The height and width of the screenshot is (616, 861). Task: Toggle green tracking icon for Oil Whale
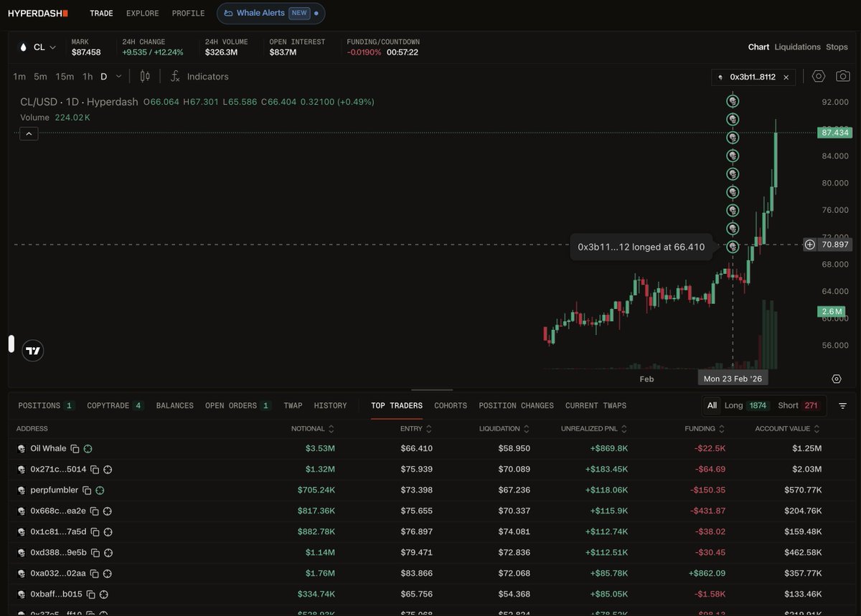[x=88, y=448]
